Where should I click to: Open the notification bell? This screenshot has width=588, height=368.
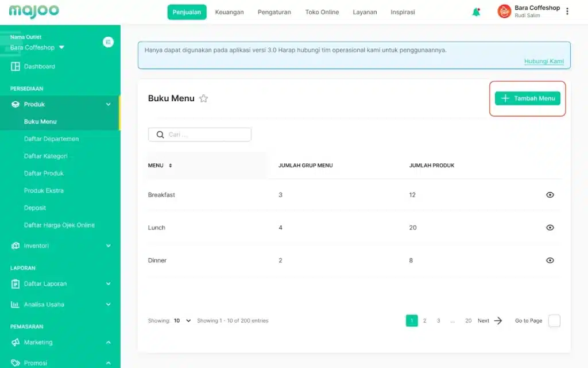tap(476, 12)
